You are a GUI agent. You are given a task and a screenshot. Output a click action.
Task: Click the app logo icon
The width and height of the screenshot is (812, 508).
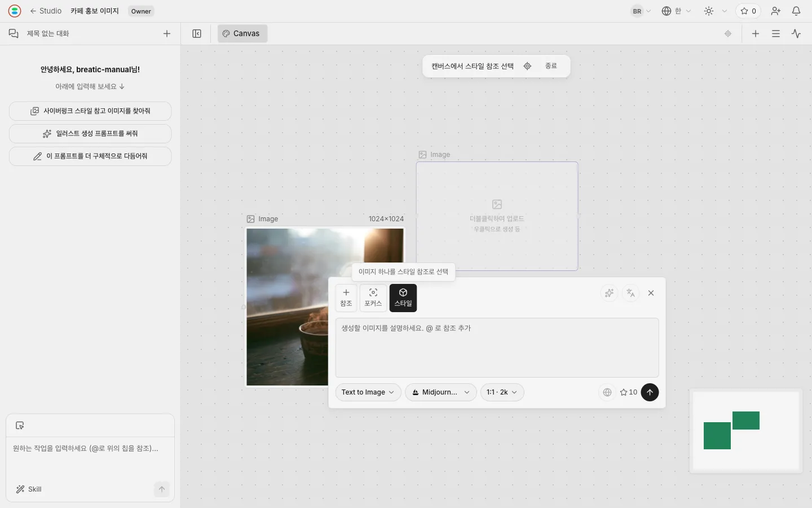(15, 11)
